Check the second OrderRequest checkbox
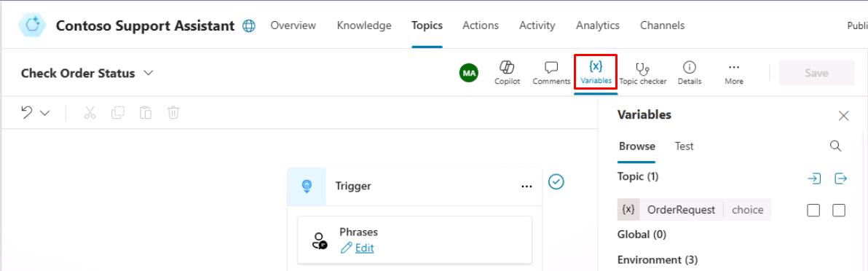868x271 pixels. point(839,210)
